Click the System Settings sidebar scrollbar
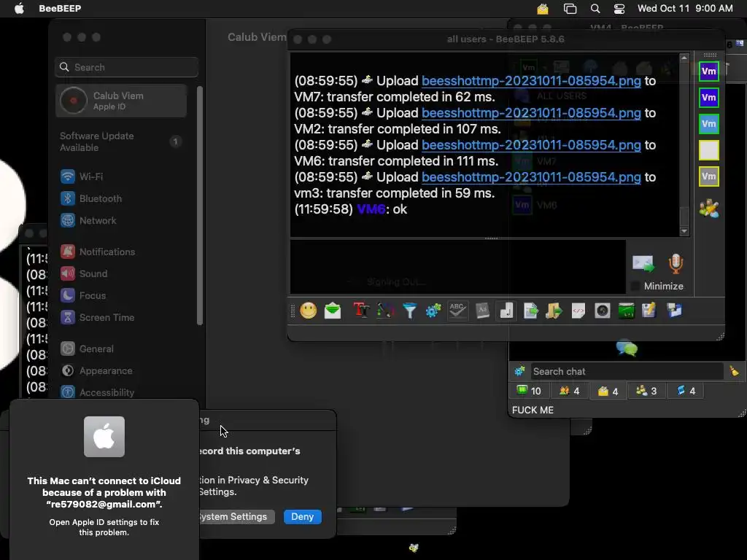The width and height of the screenshot is (747, 560). tap(200, 206)
